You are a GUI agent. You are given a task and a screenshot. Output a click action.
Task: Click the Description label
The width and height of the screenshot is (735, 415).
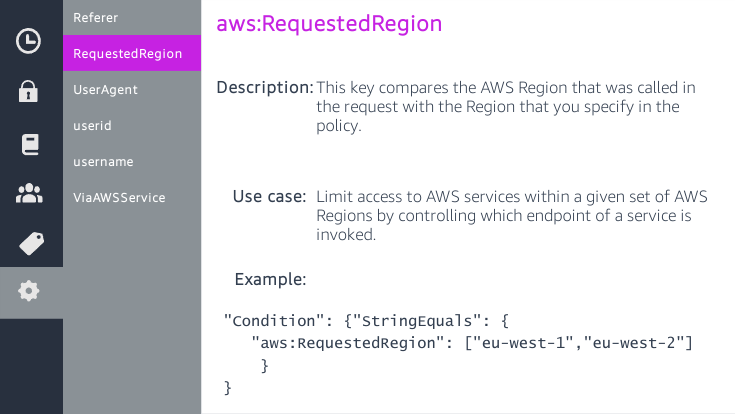265,87
